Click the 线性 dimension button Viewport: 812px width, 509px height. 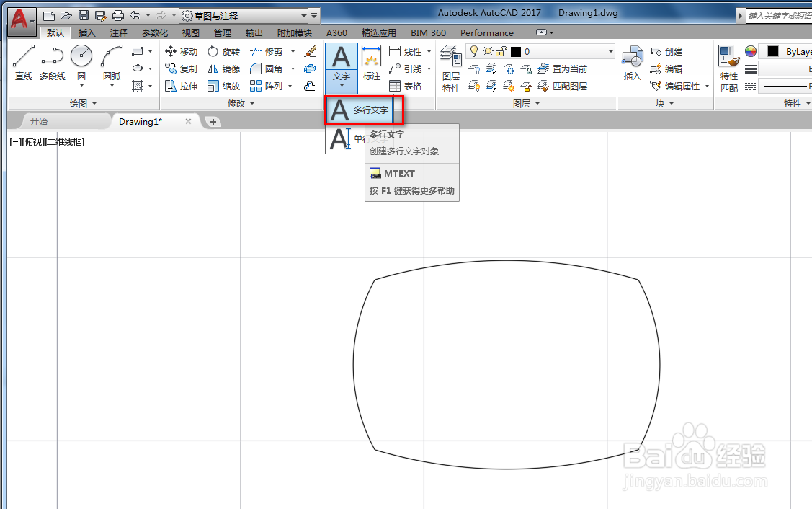(x=406, y=51)
